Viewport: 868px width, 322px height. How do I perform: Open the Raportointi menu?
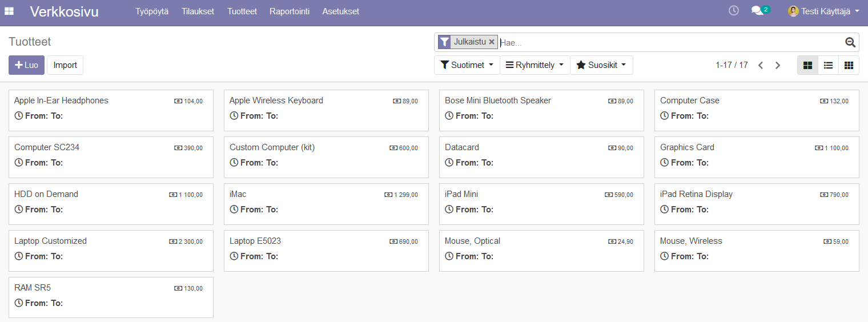click(290, 11)
